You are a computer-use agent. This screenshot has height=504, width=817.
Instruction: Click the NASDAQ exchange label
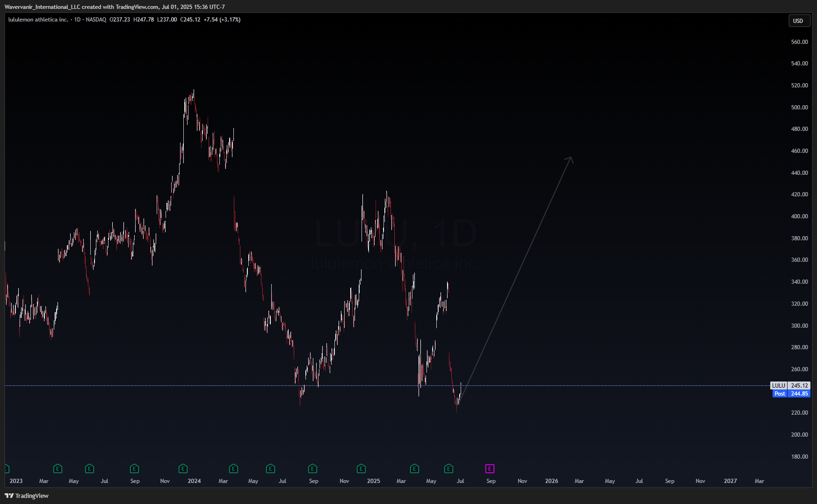click(96, 20)
